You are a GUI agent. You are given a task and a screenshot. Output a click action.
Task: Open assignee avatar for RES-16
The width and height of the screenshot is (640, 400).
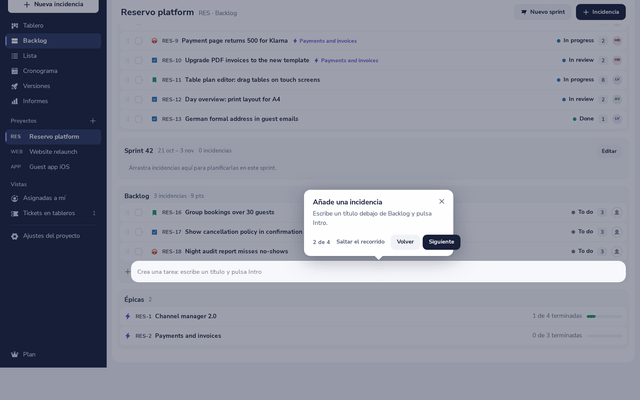pyautogui.click(x=617, y=212)
